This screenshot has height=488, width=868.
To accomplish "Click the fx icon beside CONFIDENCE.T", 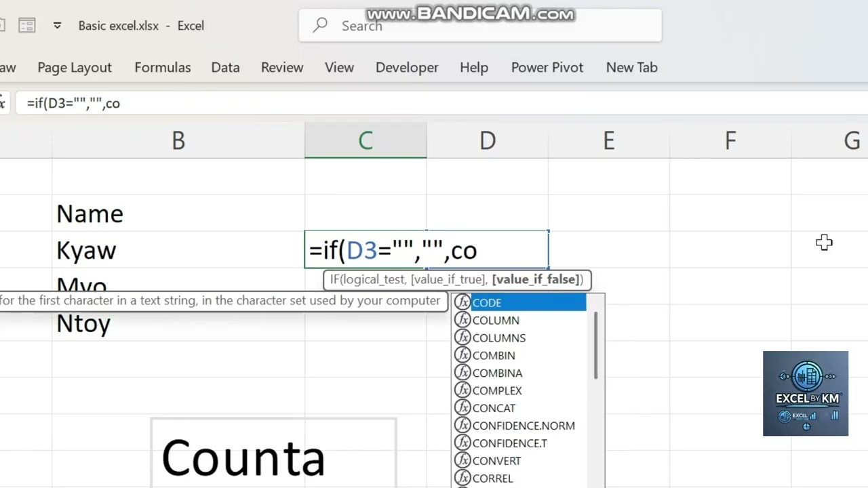I will 462,443.
